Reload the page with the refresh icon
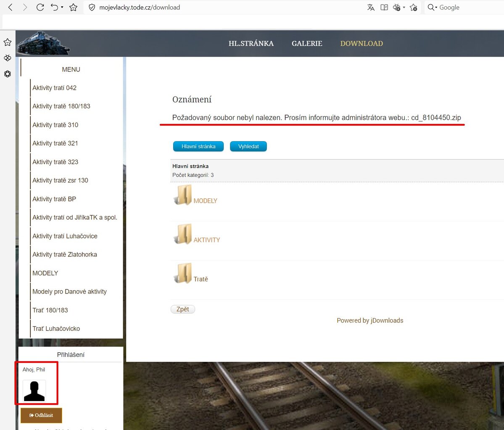 pos(40,7)
